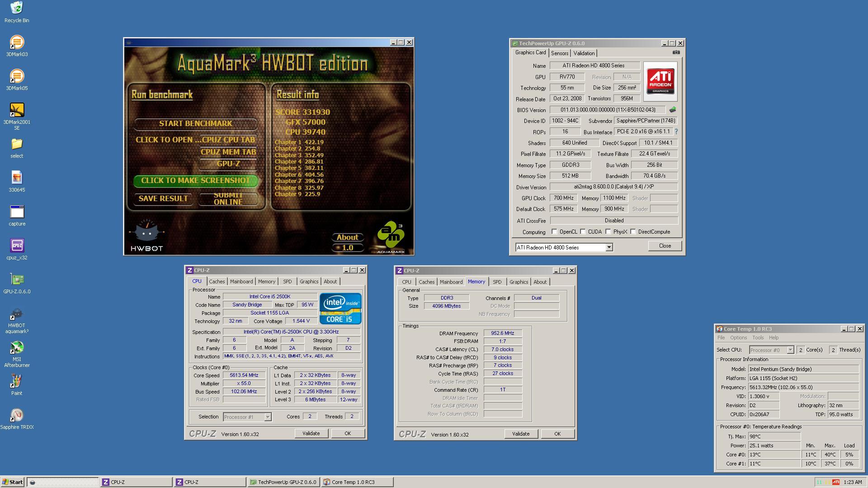Screen dimensions: 868x488
Task: Click the quick launch icon beside Start
Action: click(x=33, y=482)
